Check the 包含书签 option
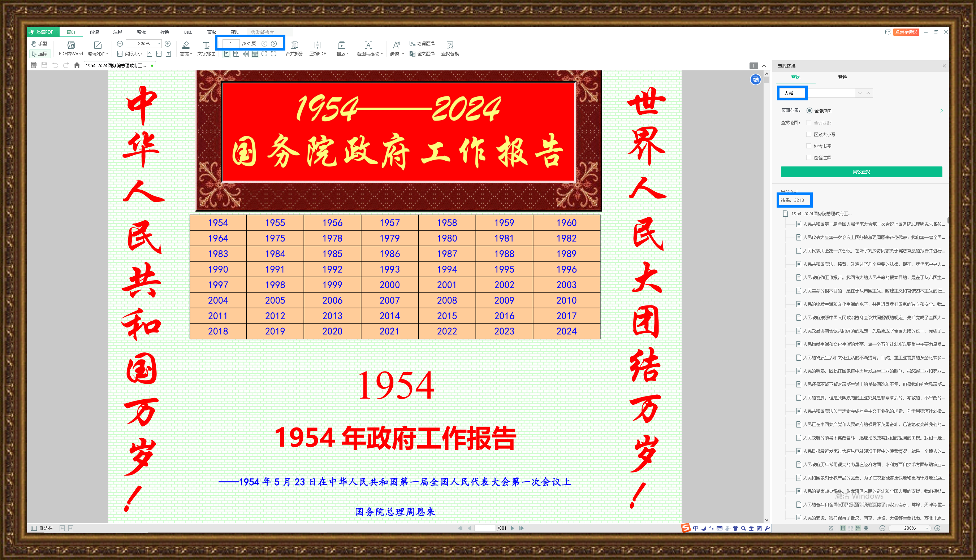 809,146
